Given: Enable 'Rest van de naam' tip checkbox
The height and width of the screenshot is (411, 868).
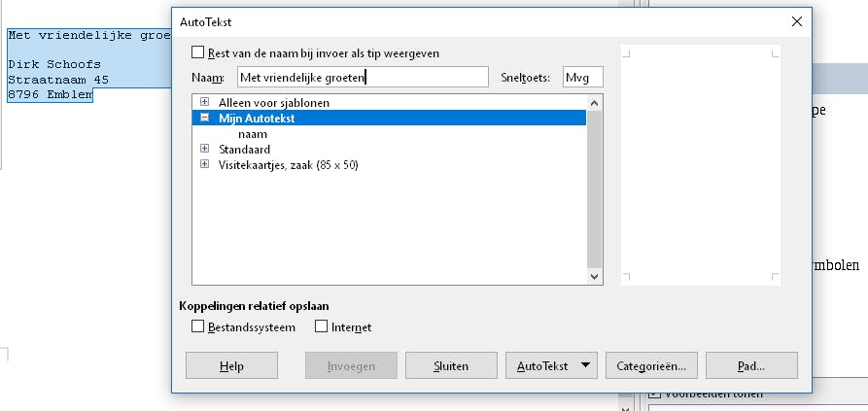Looking at the screenshot, I should pos(198,53).
